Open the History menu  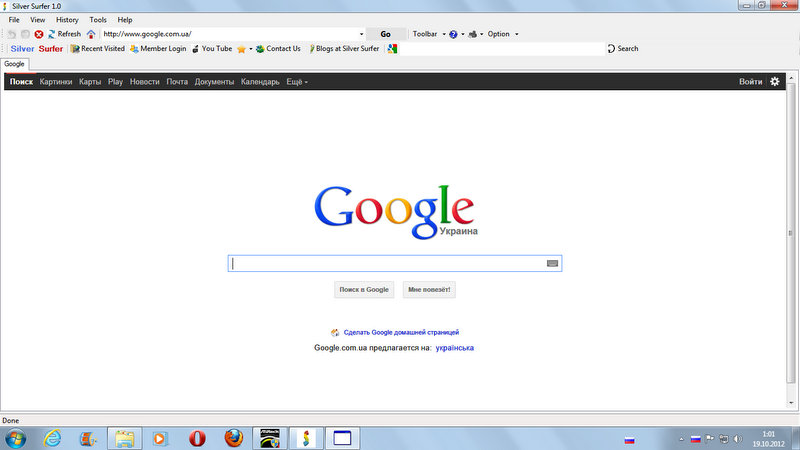tap(67, 20)
